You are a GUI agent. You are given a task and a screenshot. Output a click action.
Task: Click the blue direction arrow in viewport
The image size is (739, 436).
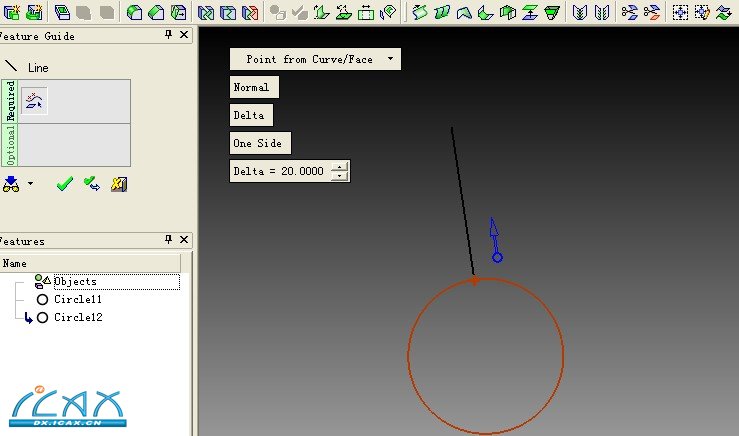coord(495,239)
